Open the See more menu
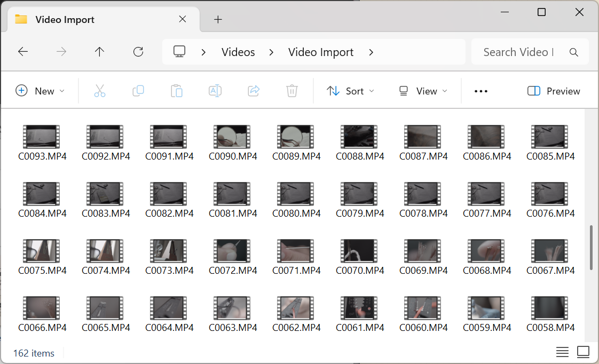 click(480, 91)
